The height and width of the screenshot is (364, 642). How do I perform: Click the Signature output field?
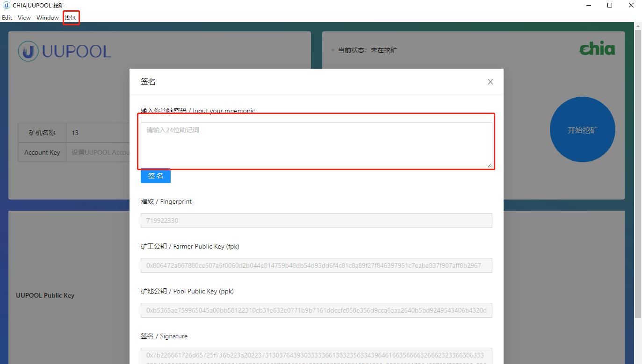[316, 356]
